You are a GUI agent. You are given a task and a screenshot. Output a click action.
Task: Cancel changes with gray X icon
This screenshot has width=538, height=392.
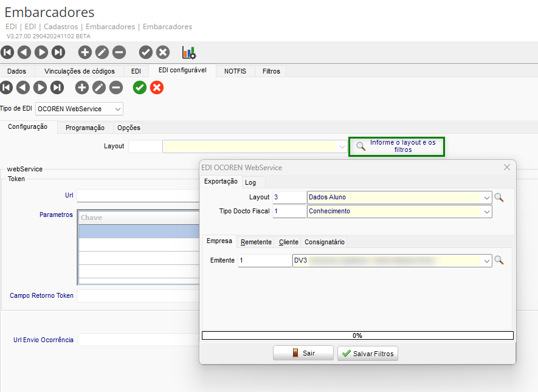tap(163, 52)
